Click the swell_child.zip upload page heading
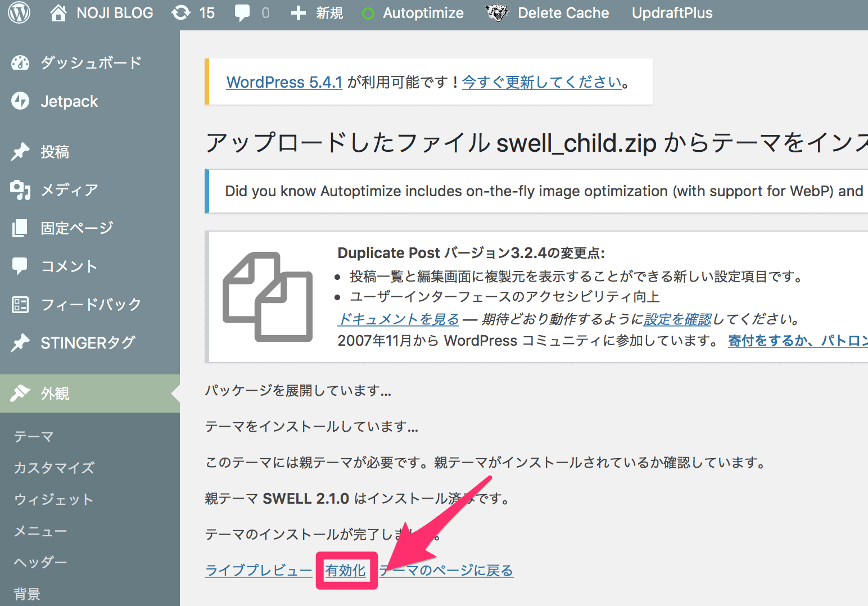 pyautogui.click(x=536, y=143)
